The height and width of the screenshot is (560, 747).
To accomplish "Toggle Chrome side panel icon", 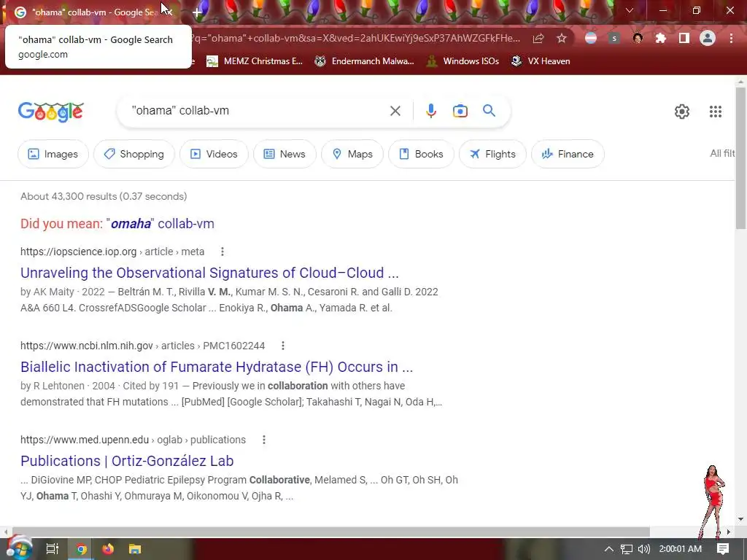I will pyautogui.click(x=684, y=38).
